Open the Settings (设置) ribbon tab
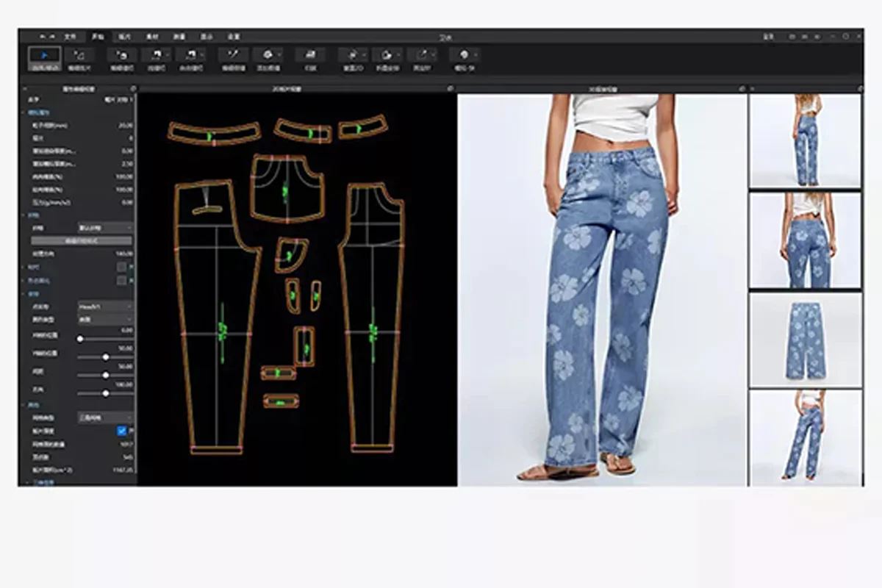Screen dimensions: 882x588 click(234, 36)
